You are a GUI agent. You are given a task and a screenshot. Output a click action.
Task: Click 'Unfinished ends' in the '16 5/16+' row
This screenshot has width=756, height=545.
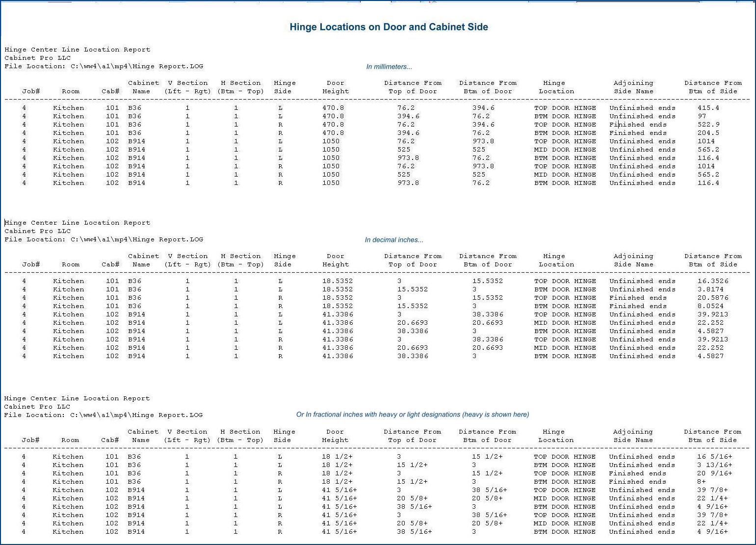tap(642, 457)
